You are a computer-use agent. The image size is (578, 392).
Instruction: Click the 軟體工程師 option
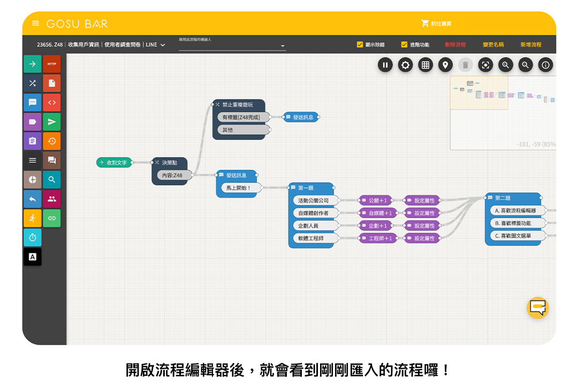pos(316,239)
